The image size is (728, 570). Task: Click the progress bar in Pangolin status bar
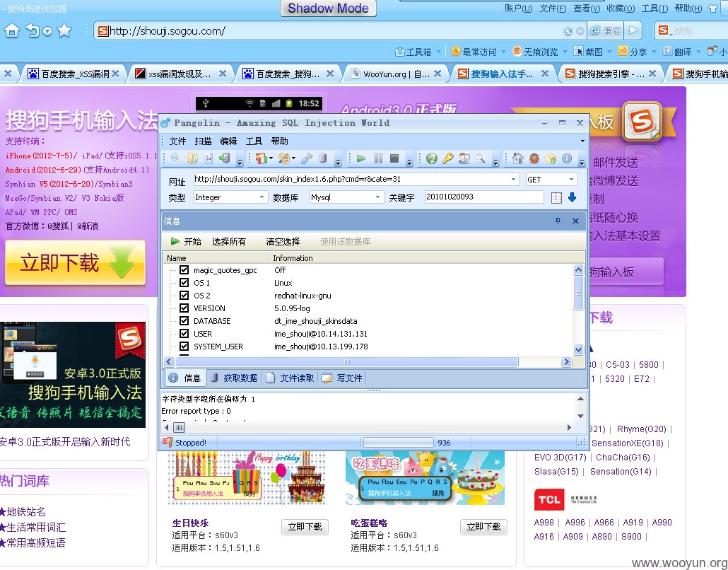399,442
